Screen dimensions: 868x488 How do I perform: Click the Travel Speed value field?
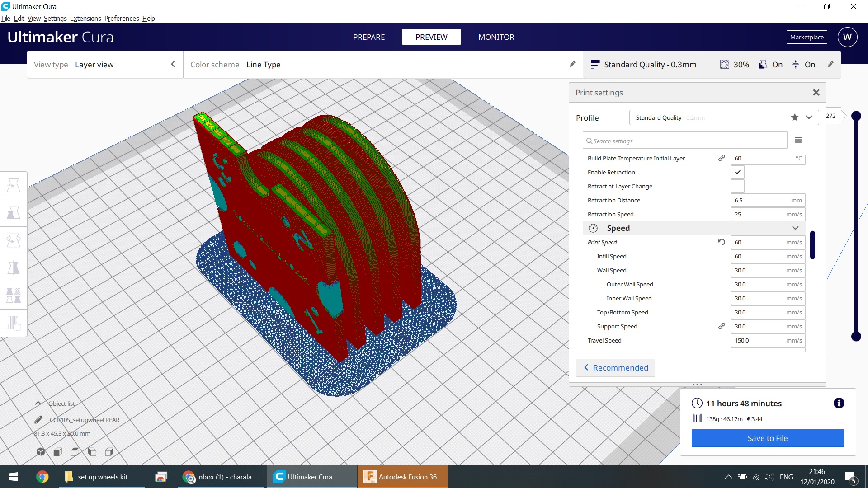(768, 340)
